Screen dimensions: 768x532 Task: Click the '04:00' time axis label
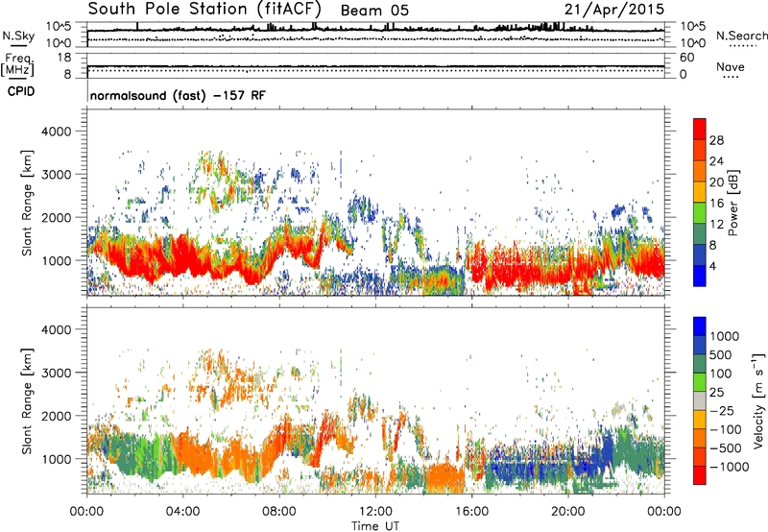pos(182,512)
